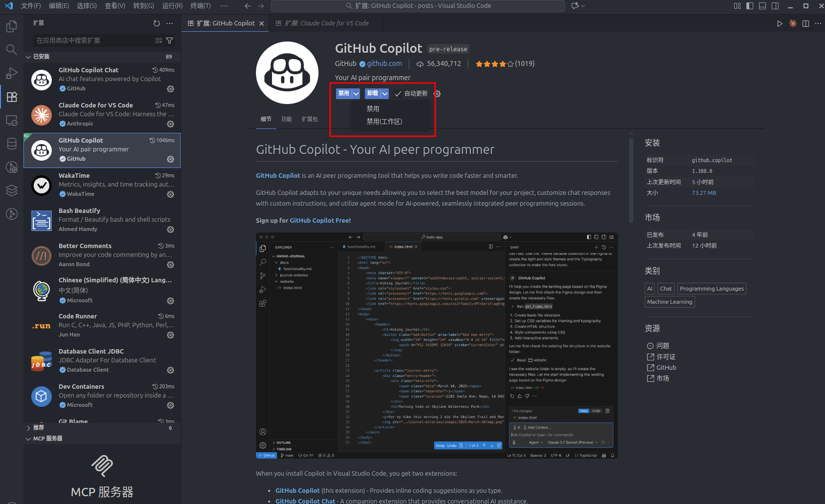Click the filter extensions funnel icon

tap(169, 41)
